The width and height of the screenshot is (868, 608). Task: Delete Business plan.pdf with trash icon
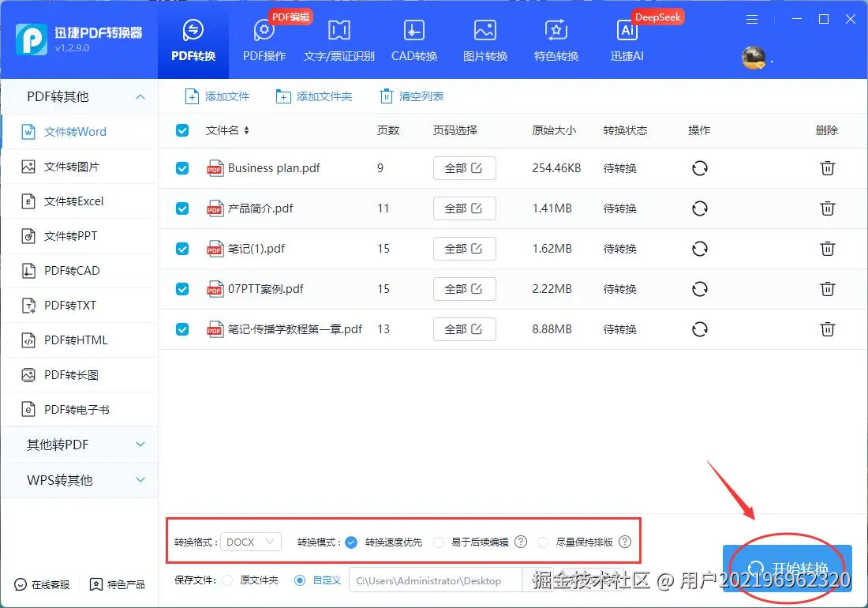click(828, 168)
